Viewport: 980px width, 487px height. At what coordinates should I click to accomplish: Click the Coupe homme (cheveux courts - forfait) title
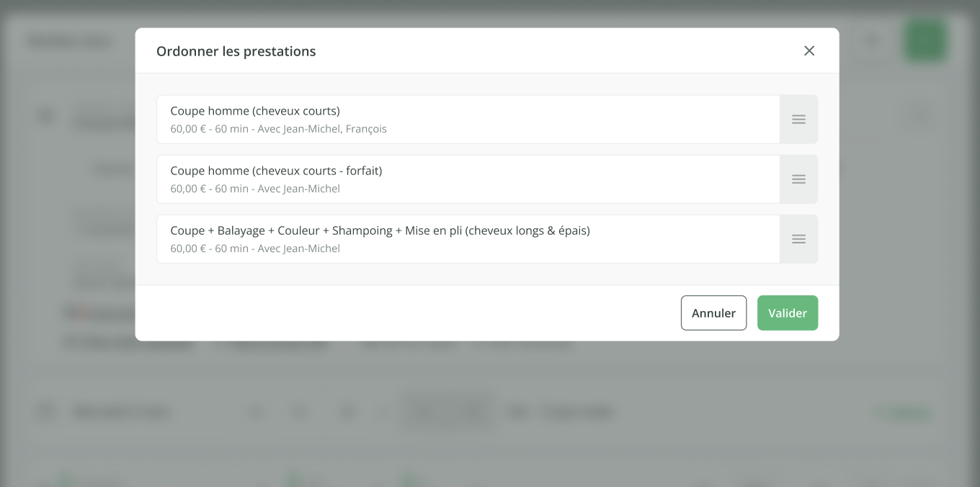pos(276,171)
